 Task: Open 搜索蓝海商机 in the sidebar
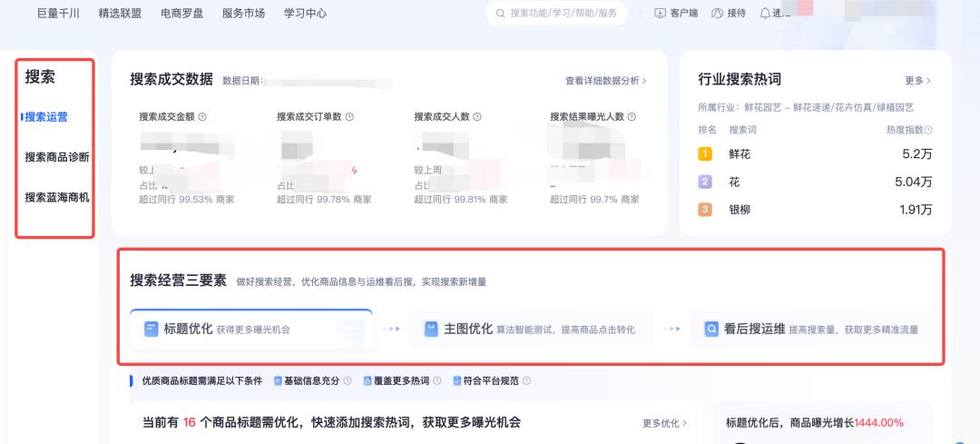[57, 198]
